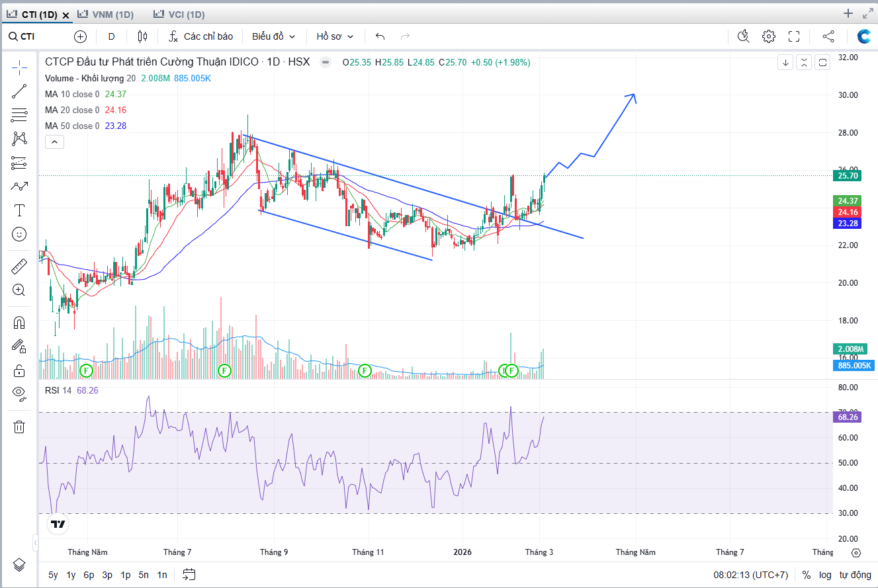Toggle log scale on price axis
878x588 pixels.
click(825, 575)
